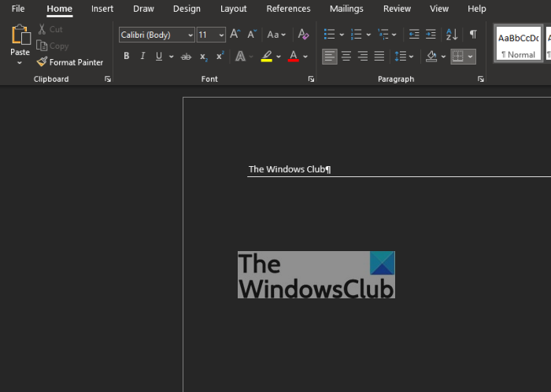Toggle Italic formatting
Viewport: 551px width, 392px height.
point(142,57)
